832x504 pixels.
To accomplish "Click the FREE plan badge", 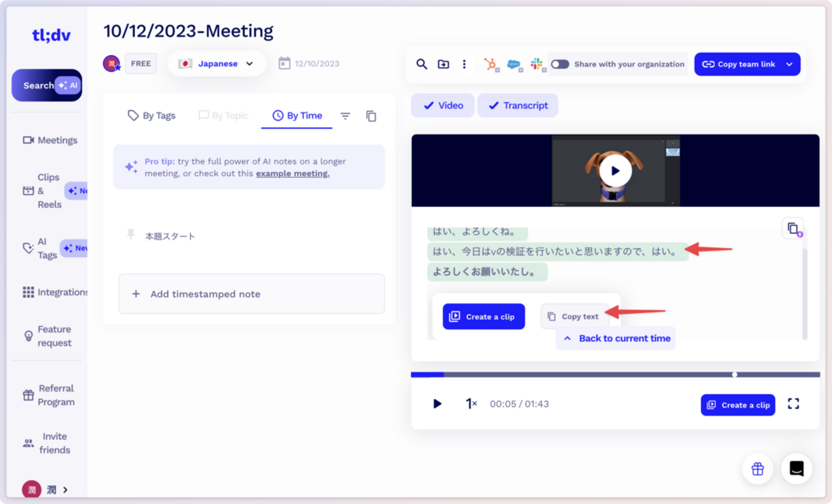I will (141, 64).
